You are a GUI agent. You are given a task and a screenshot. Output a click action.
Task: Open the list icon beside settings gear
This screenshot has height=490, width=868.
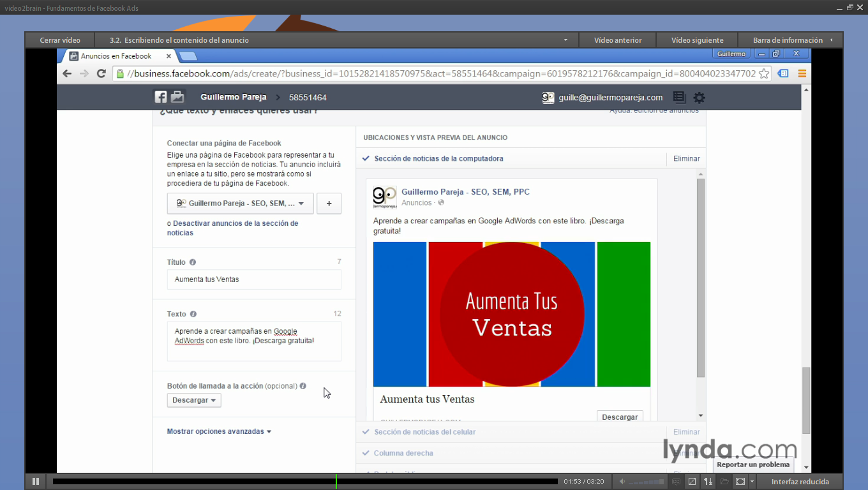coord(679,98)
